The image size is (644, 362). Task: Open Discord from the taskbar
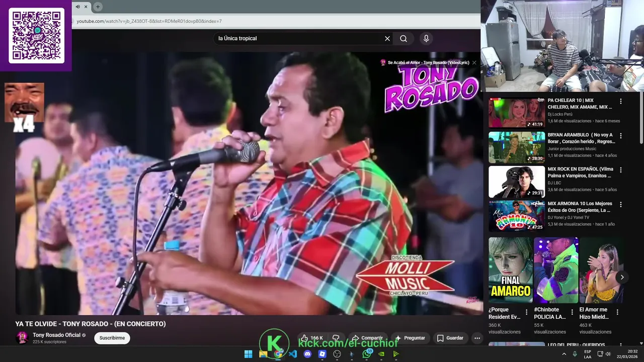[307, 354]
